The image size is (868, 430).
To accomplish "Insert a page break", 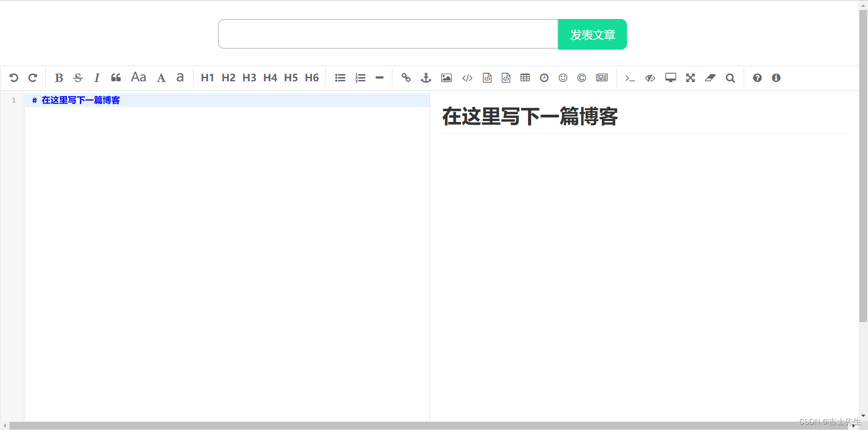I will coord(602,78).
